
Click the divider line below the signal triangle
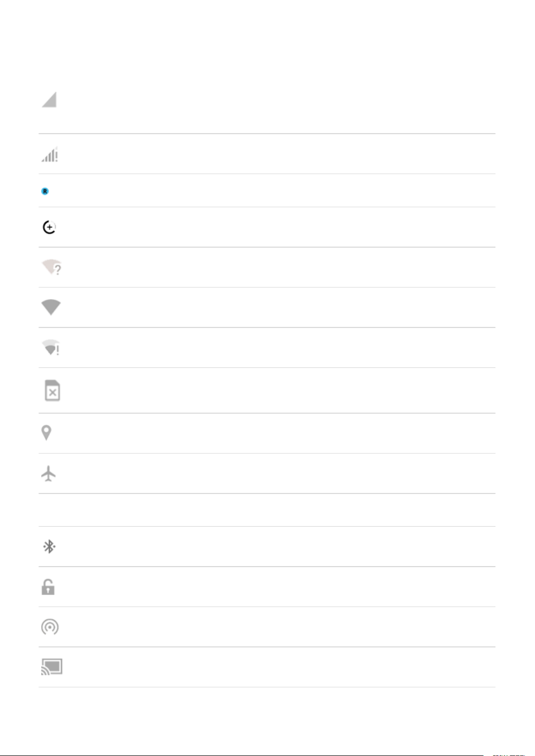pyautogui.click(x=267, y=133)
